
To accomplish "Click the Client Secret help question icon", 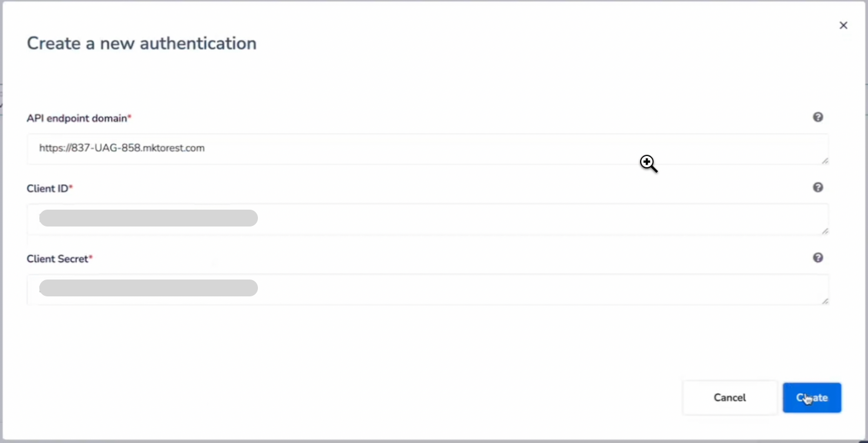I will 818,258.
